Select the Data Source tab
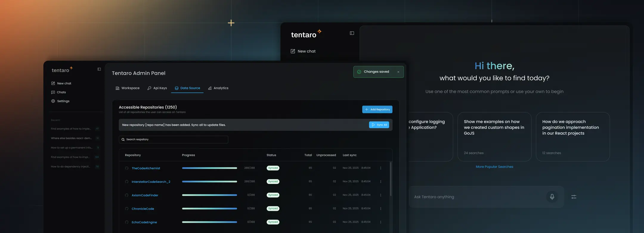Viewport: 644px width, 233px height. pyautogui.click(x=187, y=88)
